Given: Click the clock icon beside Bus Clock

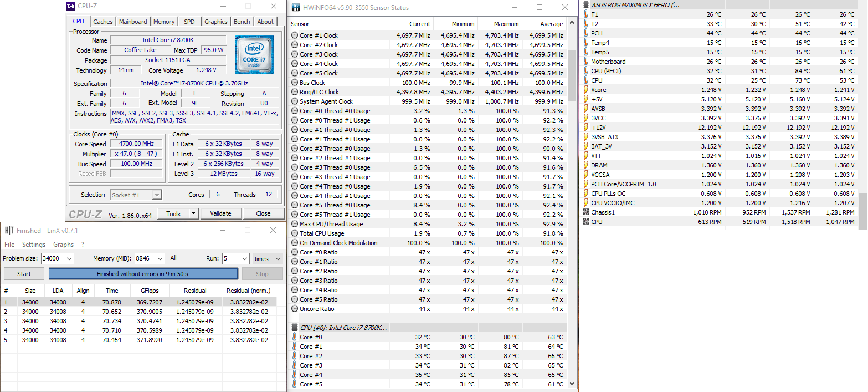Looking at the screenshot, I should point(295,83).
